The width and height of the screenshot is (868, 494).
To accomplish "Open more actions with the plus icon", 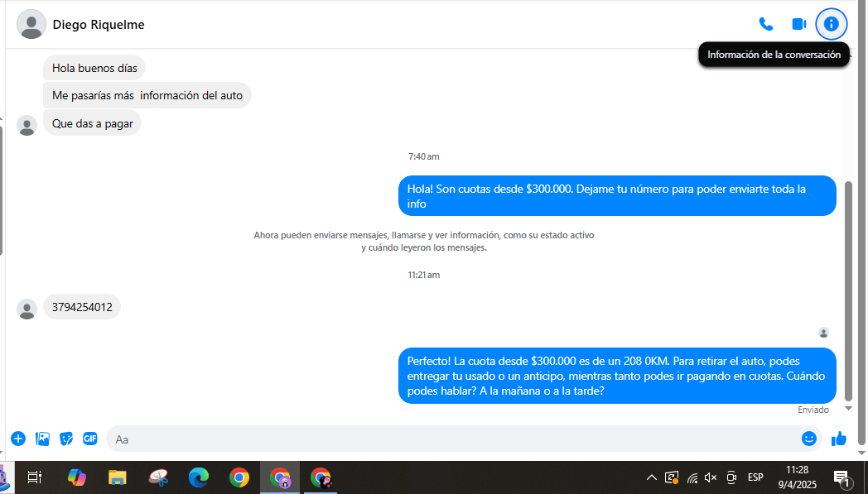I will pos(18,439).
